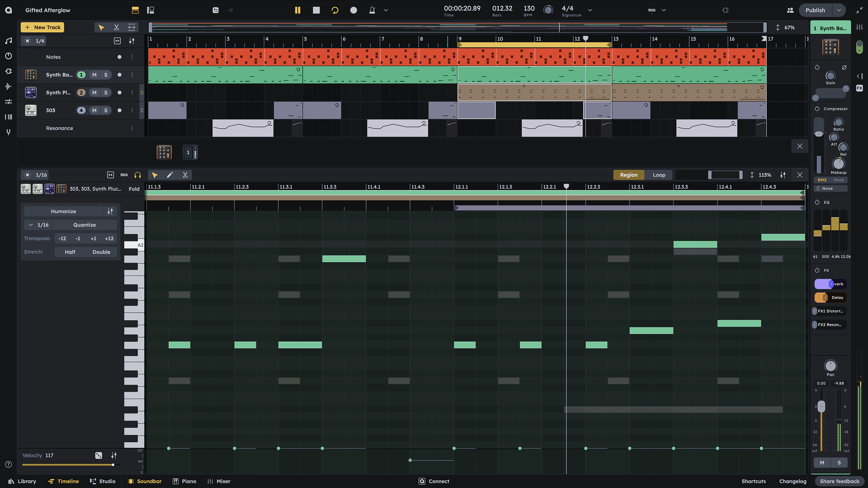
Task: Open the MIDI device dropdown in top bar
Action: click(x=664, y=10)
